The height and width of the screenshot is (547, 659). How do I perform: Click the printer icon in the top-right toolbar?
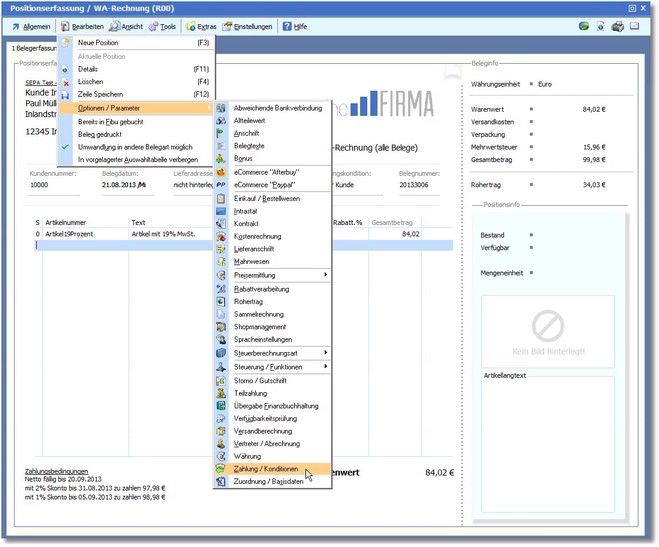point(616,26)
